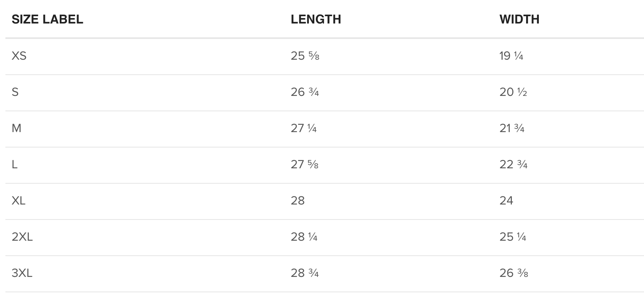Click the S width value 20 ½
The height and width of the screenshot is (305, 644).
(513, 92)
